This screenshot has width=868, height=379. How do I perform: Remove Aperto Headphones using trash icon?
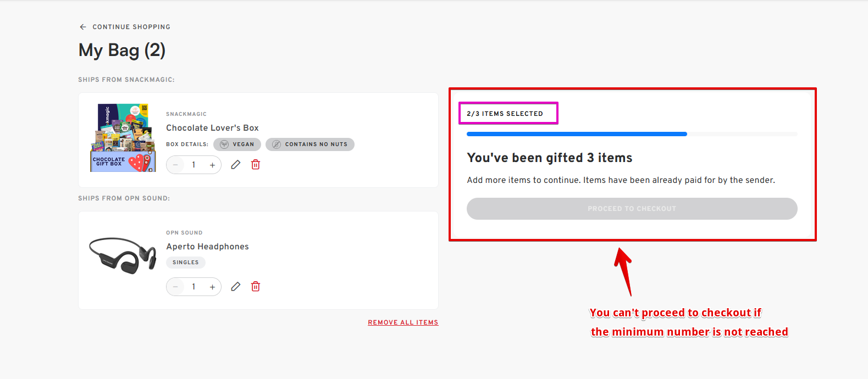pyautogui.click(x=256, y=287)
